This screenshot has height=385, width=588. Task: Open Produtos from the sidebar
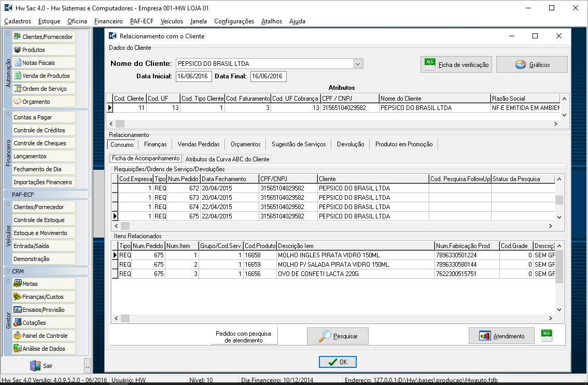coord(44,49)
